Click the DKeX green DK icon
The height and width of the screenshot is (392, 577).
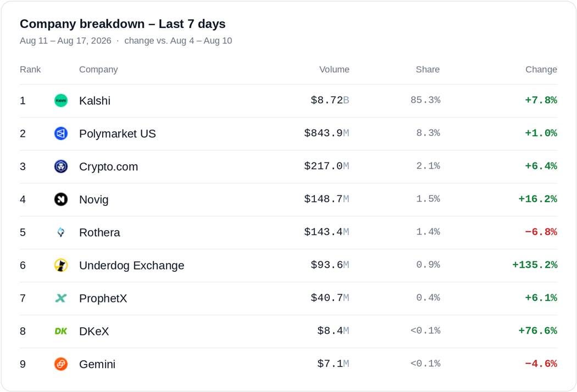pos(60,331)
